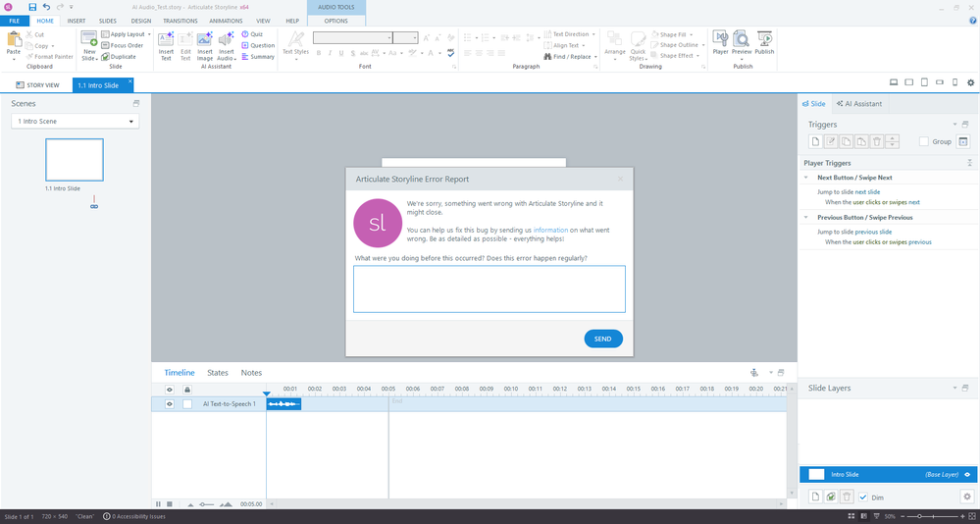Switch to the States tab

(x=218, y=373)
